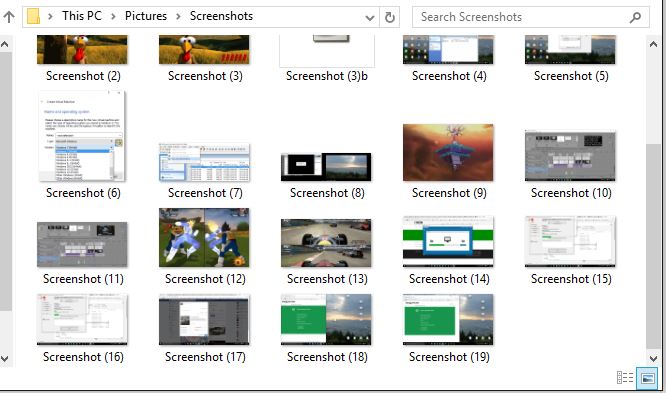
Task: Click right scrollbar up arrow
Action: 653,44
